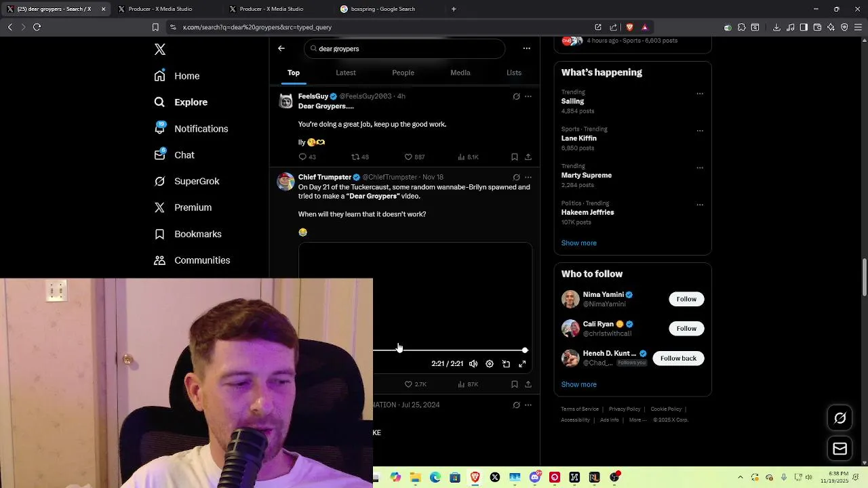Open more menu on Jul 25, 2024 post
The height and width of the screenshot is (488, 868).
(528, 405)
